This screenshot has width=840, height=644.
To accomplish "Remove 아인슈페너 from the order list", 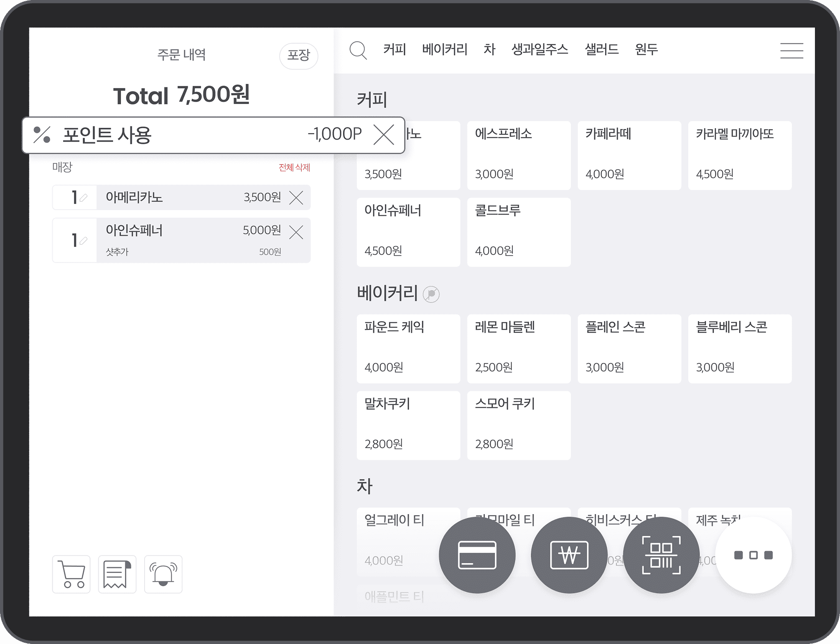I will click(297, 233).
